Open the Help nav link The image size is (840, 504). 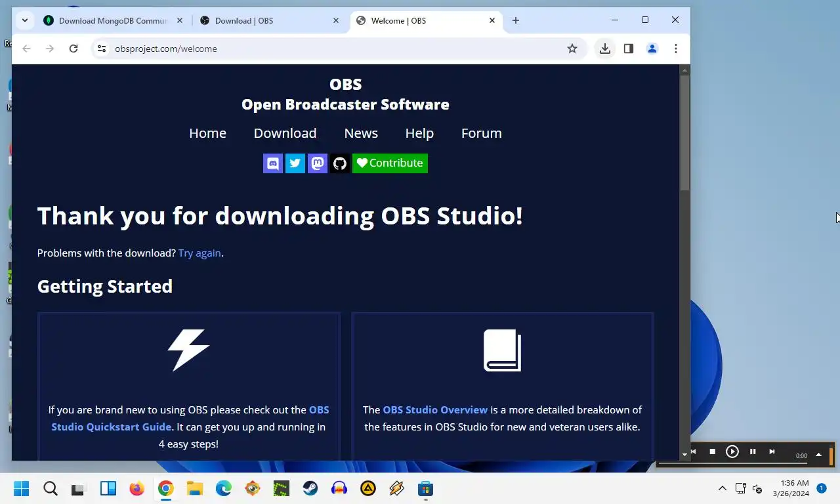[419, 133]
